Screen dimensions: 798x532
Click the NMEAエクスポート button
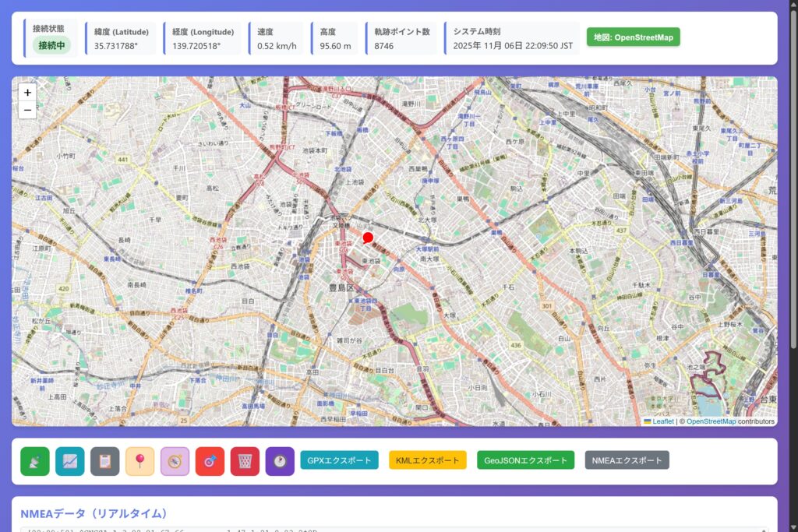(627, 460)
